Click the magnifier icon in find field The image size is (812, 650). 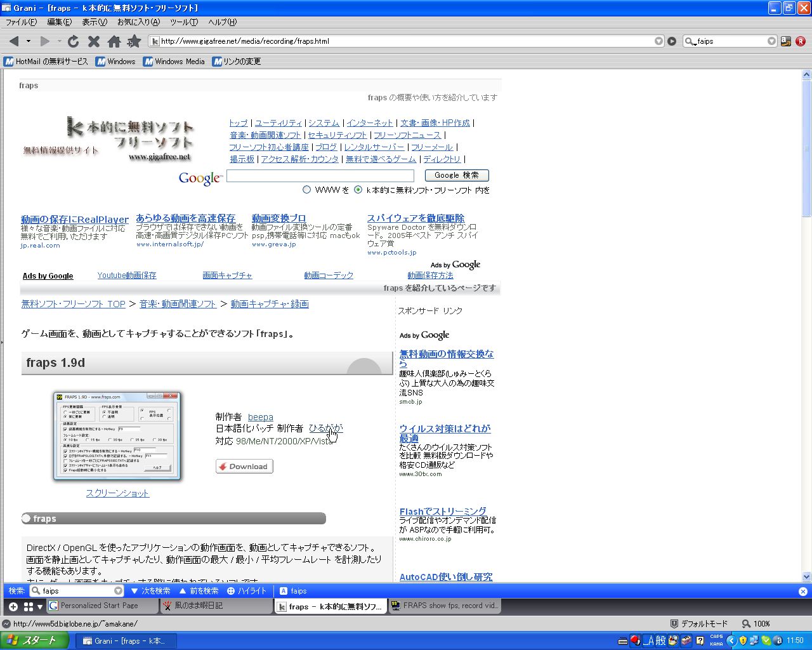pyautogui.click(x=36, y=591)
